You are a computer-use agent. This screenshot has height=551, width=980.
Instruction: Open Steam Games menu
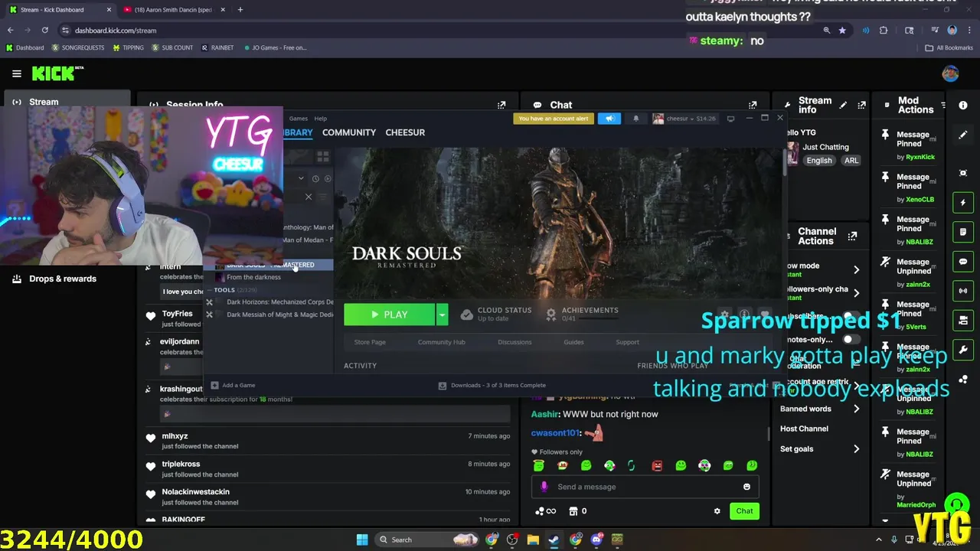pyautogui.click(x=299, y=119)
